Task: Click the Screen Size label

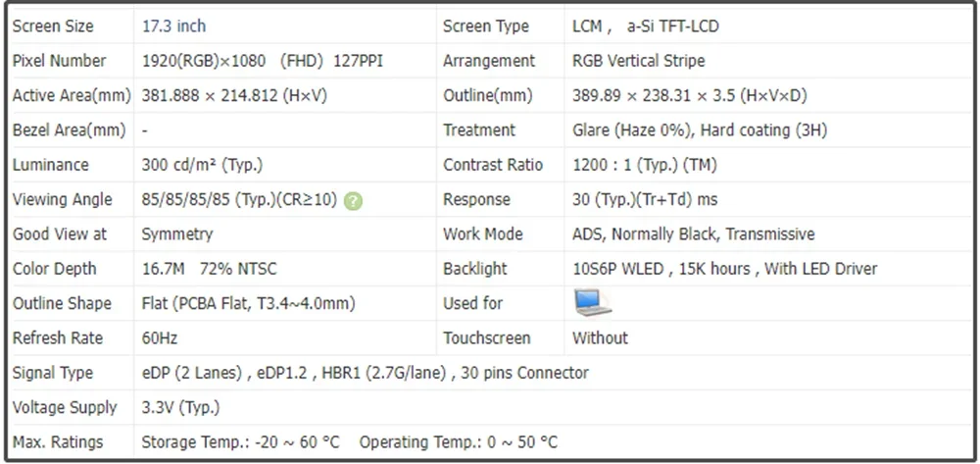Action: (x=53, y=26)
